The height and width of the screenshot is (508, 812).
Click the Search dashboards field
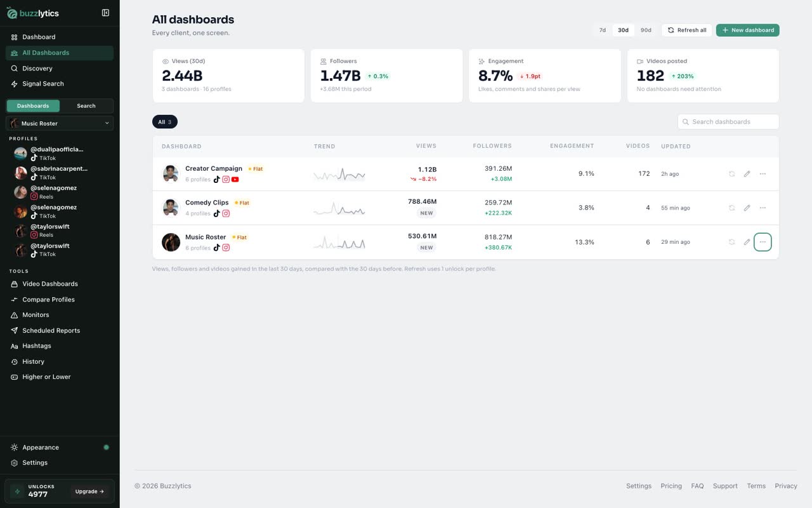pyautogui.click(x=728, y=122)
